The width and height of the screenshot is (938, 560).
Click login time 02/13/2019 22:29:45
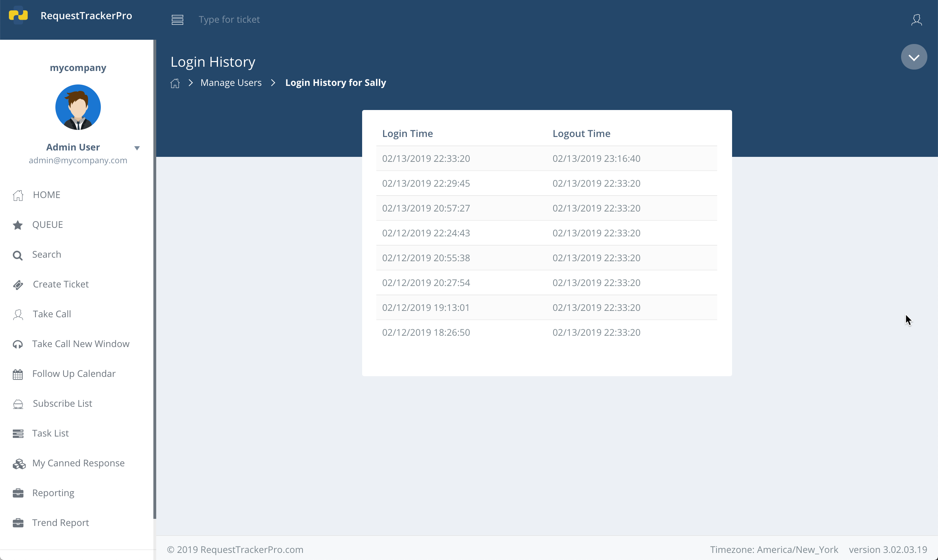pos(426,183)
